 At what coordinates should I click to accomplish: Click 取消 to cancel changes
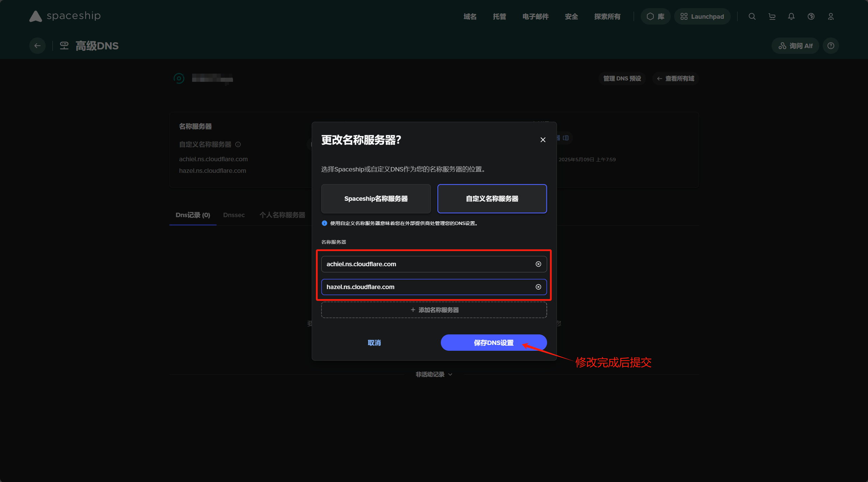point(374,343)
